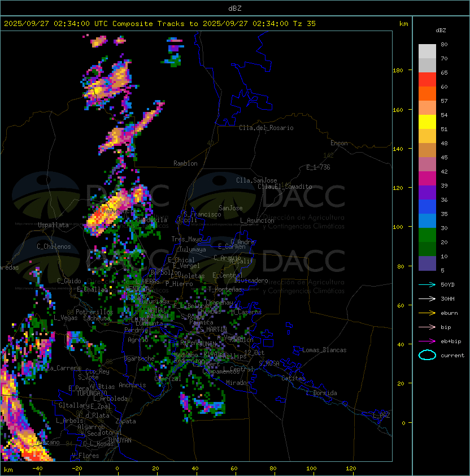Click the Catitas map label
Screen dimensions: 470x476
tap(293, 378)
